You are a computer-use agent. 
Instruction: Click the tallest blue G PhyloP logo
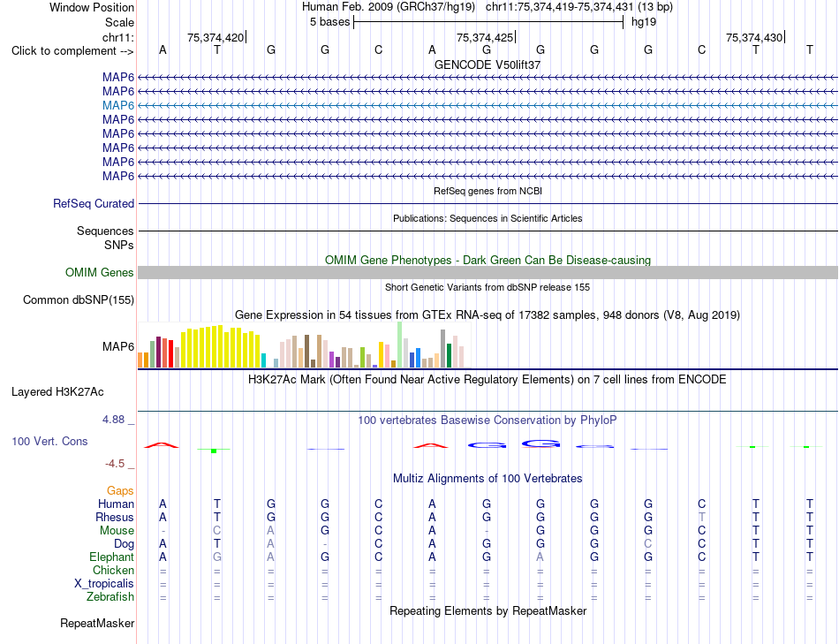[x=541, y=443]
